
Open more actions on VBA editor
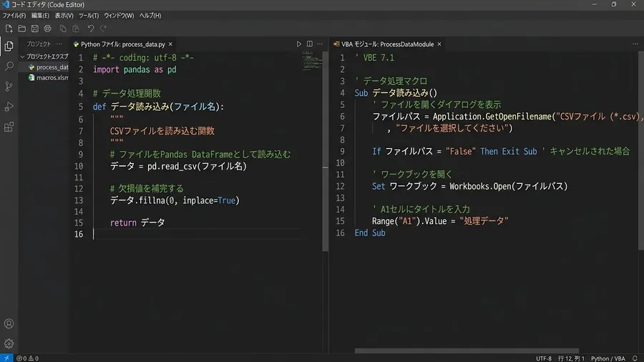point(635,44)
